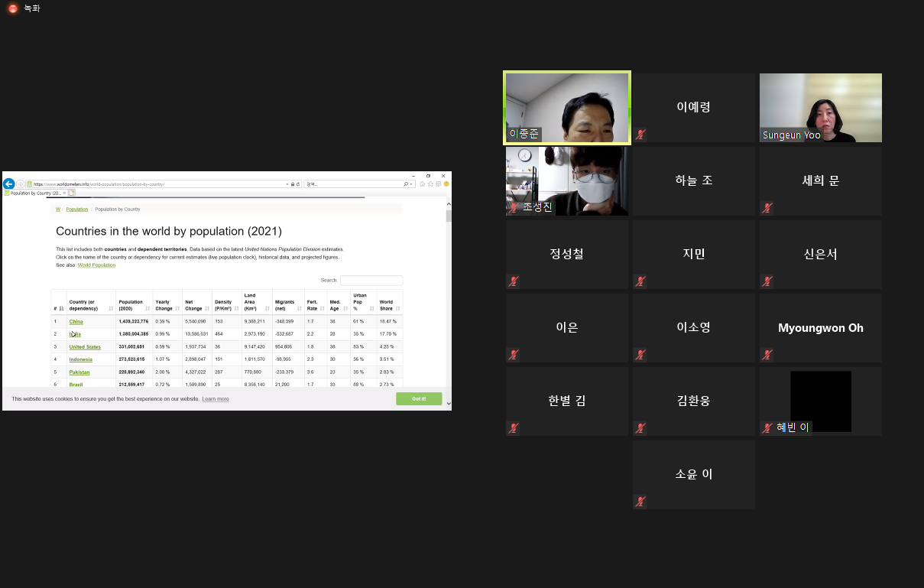Image resolution: width=924 pixels, height=588 pixels.
Task: Click inside the table Search field
Action: pyautogui.click(x=371, y=280)
